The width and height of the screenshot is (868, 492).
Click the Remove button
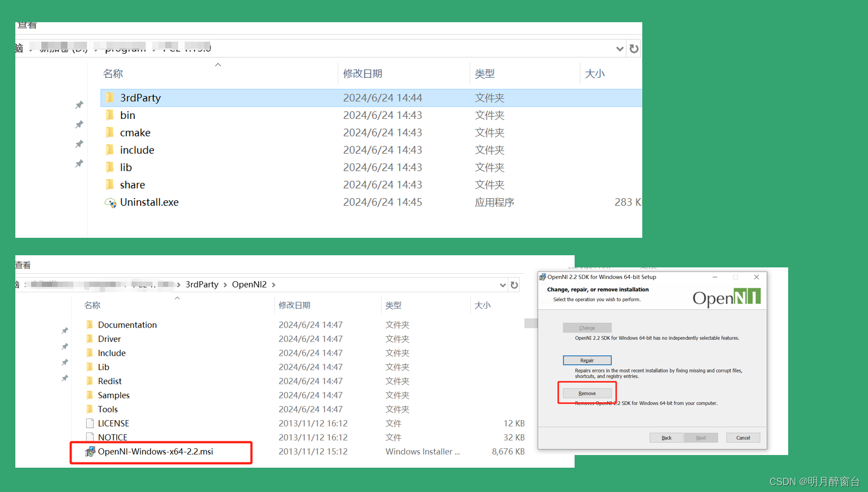587,393
